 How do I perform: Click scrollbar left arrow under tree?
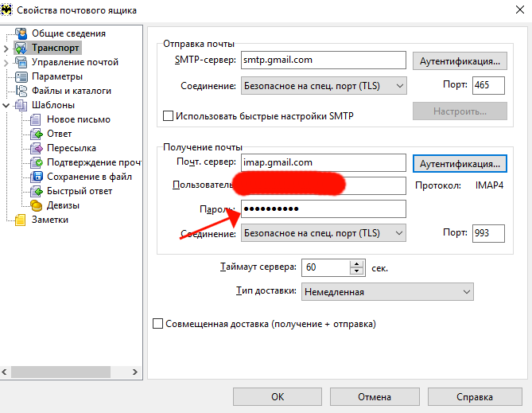(x=5, y=372)
